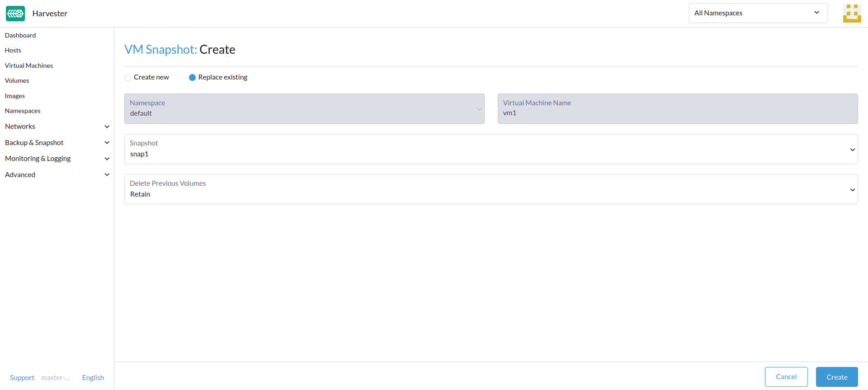Viewport: 868px width, 390px height.
Task: Open Virtual Machines in the sidebar
Action: pyautogui.click(x=29, y=66)
